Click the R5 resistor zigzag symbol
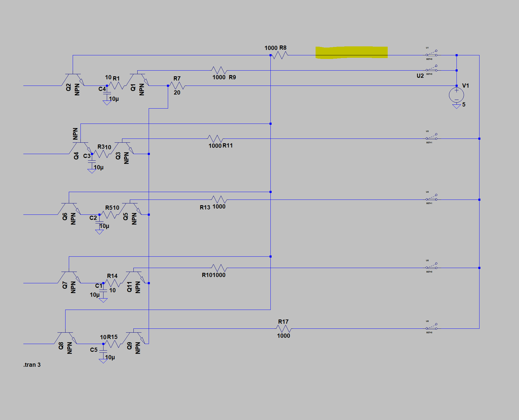Image resolution: width=519 pixels, height=420 pixels. (109, 214)
